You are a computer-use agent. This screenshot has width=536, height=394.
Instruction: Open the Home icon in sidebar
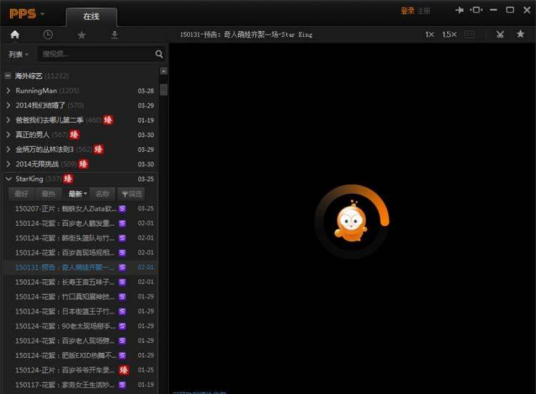[x=15, y=35]
